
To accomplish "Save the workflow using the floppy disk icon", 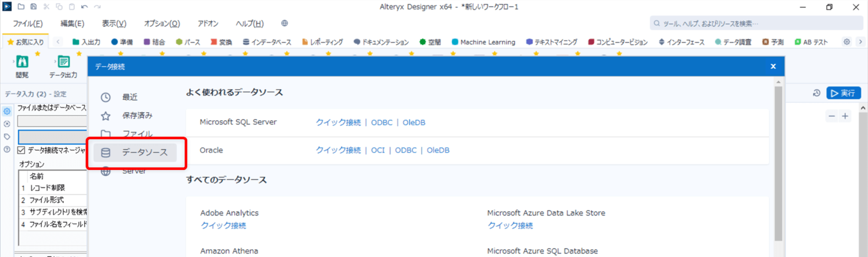I will tap(33, 7).
